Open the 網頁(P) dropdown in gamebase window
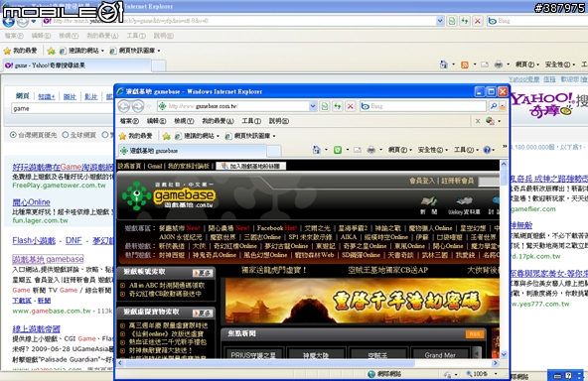This screenshot has width=588, height=381. (399, 150)
